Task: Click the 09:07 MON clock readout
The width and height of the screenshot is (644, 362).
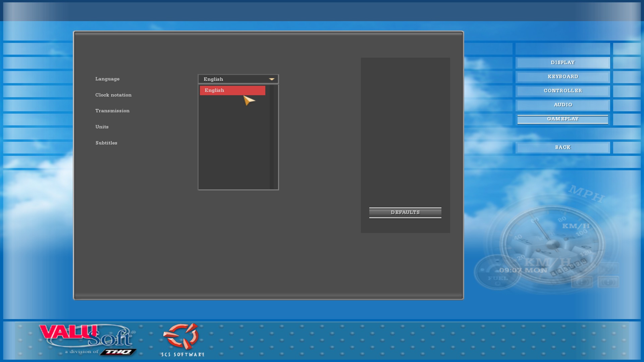Action: (x=523, y=270)
